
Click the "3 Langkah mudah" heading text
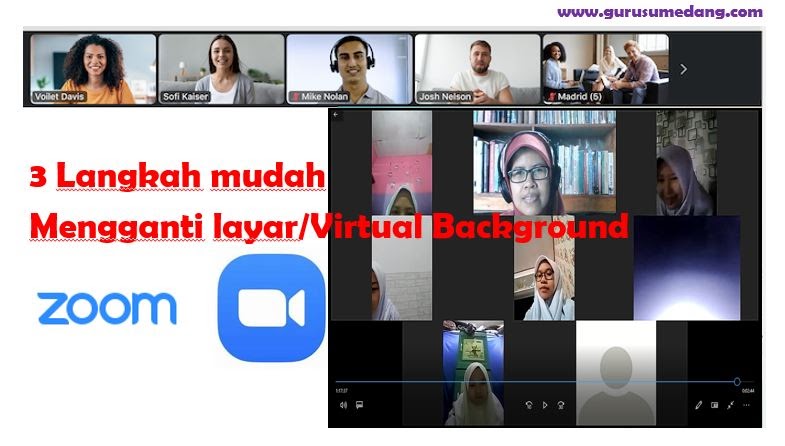pos(177,176)
